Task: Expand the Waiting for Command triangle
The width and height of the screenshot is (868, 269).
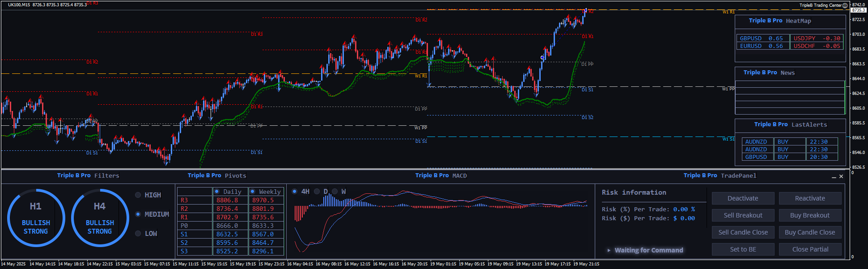Action: [x=609, y=250]
